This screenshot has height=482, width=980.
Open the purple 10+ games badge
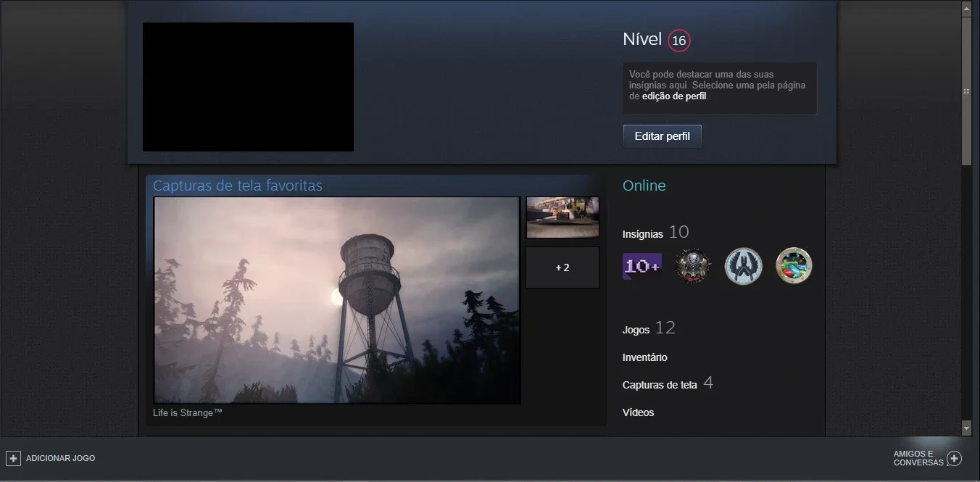tap(642, 266)
